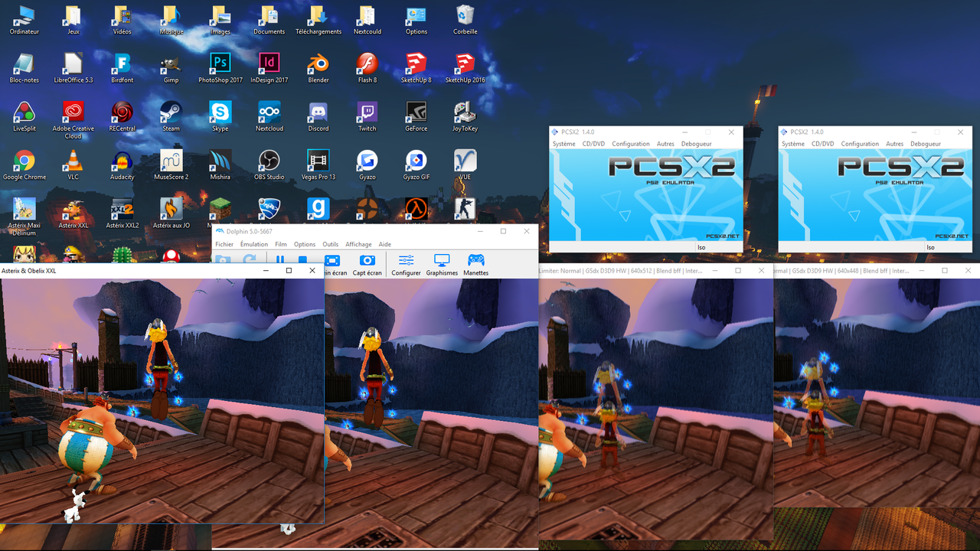The height and width of the screenshot is (551, 980).
Task: Open Émulation menu in Dolphin
Action: click(254, 244)
